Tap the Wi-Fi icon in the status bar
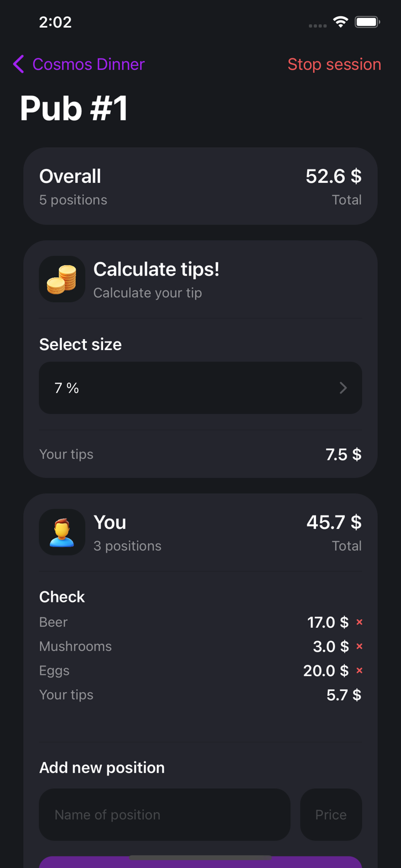The image size is (401, 868). pos(340,22)
